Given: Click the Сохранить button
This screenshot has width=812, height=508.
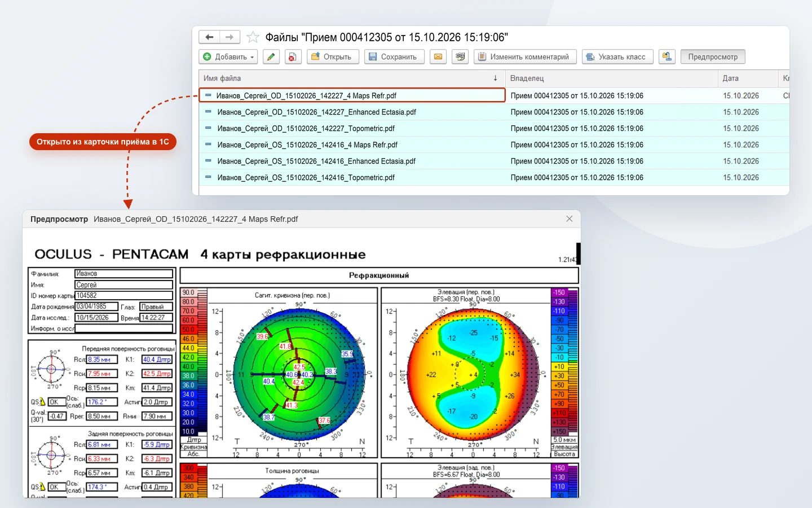Looking at the screenshot, I should coord(394,56).
